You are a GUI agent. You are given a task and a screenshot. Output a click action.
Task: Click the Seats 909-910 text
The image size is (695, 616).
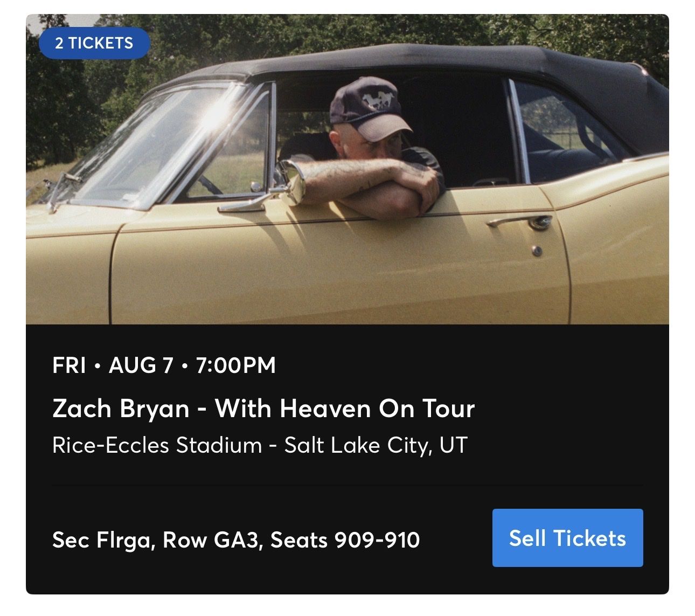pos(345,539)
